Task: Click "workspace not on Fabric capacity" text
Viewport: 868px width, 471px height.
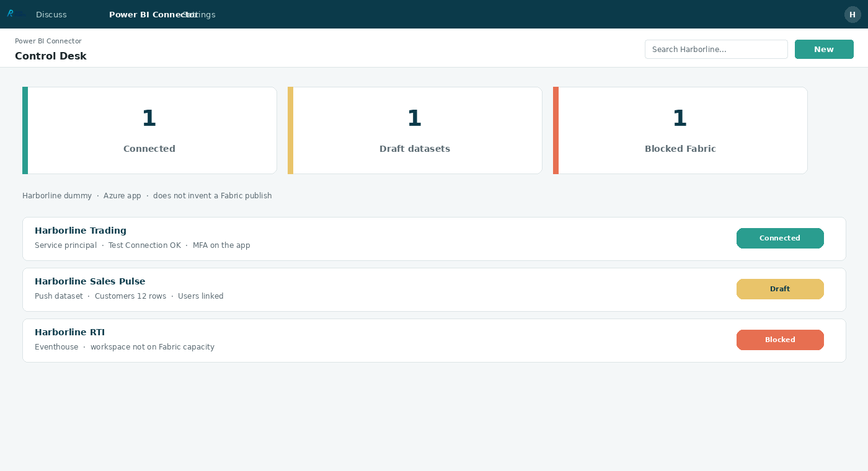Action: [153, 347]
